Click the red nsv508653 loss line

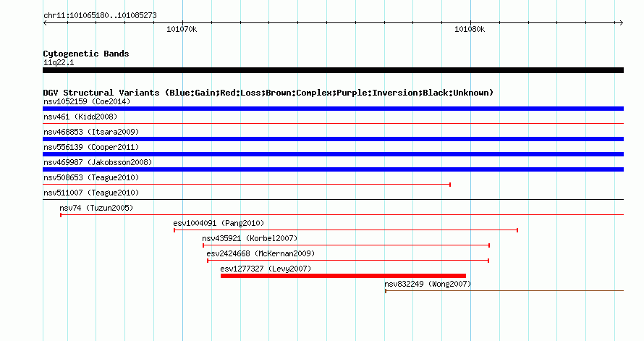click(247, 185)
